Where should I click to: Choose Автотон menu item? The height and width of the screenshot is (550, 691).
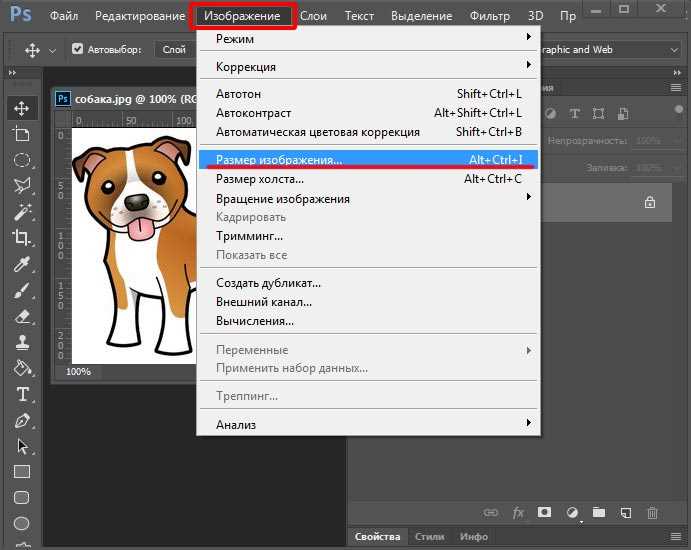pos(368,93)
